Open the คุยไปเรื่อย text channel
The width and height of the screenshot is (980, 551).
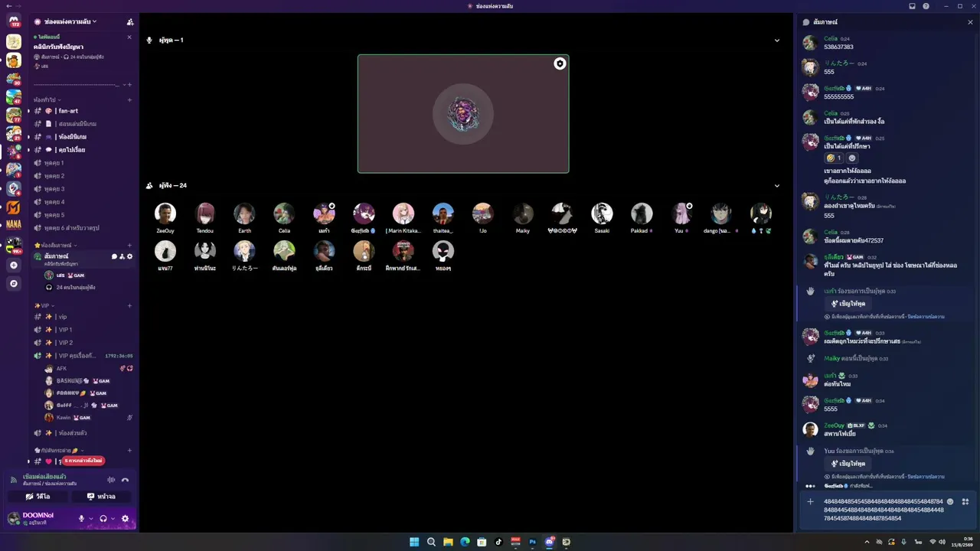(x=82, y=150)
